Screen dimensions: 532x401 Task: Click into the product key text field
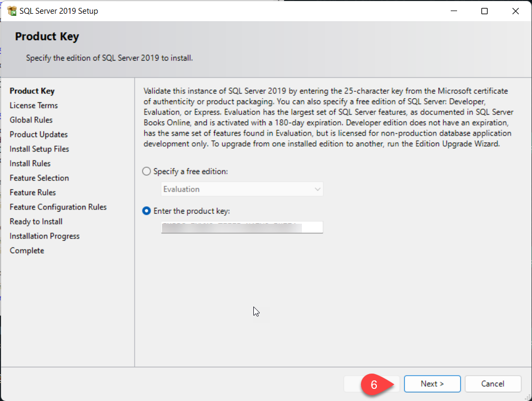coord(242,227)
